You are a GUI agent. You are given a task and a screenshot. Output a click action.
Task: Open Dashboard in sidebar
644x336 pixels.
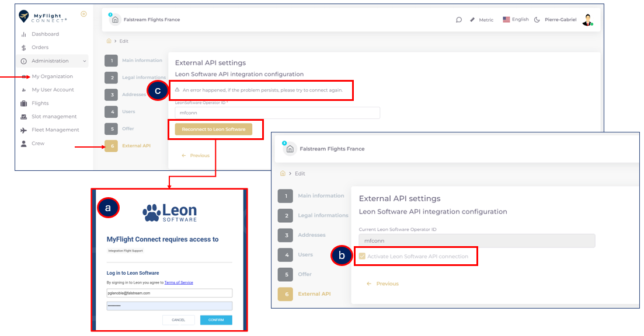pyautogui.click(x=45, y=34)
